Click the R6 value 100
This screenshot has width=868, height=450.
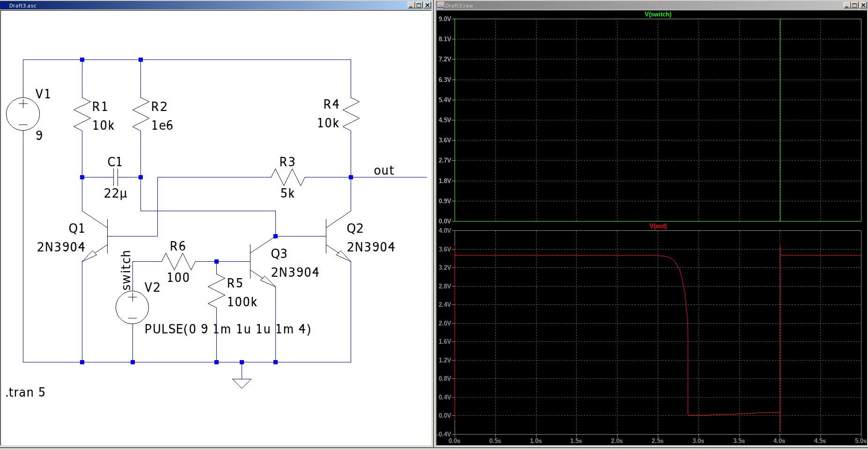(x=178, y=278)
